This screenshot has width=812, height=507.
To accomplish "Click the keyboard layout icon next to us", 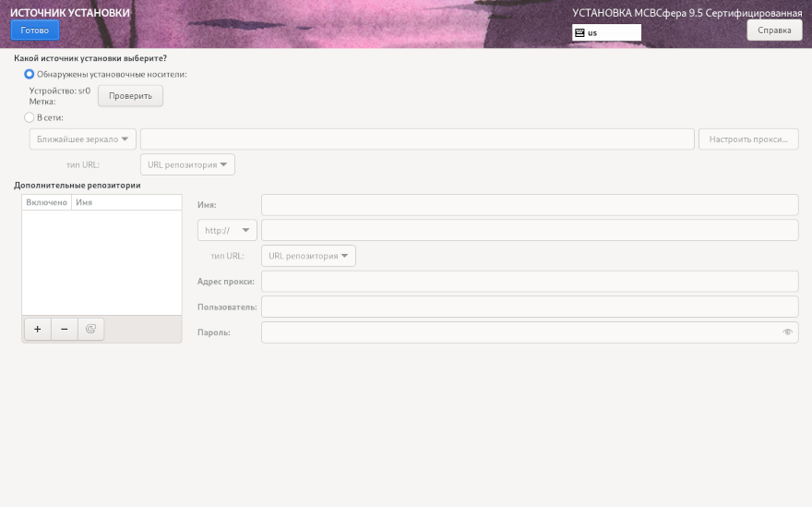I will pyautogui.click(x=579, y=32).
